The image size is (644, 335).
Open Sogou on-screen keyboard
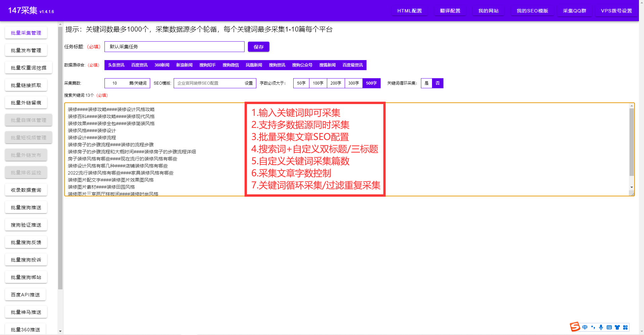609,327
